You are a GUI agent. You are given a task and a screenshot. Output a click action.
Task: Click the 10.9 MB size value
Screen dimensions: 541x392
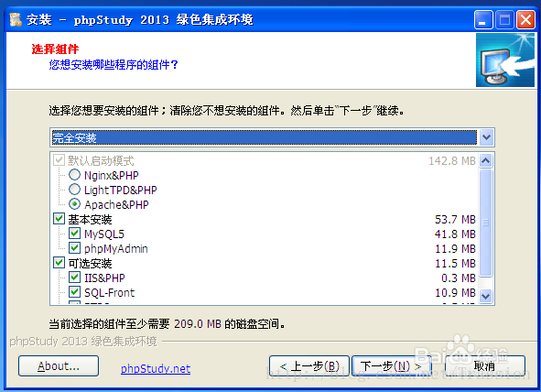pyautogui.click(x=455, y=292)
